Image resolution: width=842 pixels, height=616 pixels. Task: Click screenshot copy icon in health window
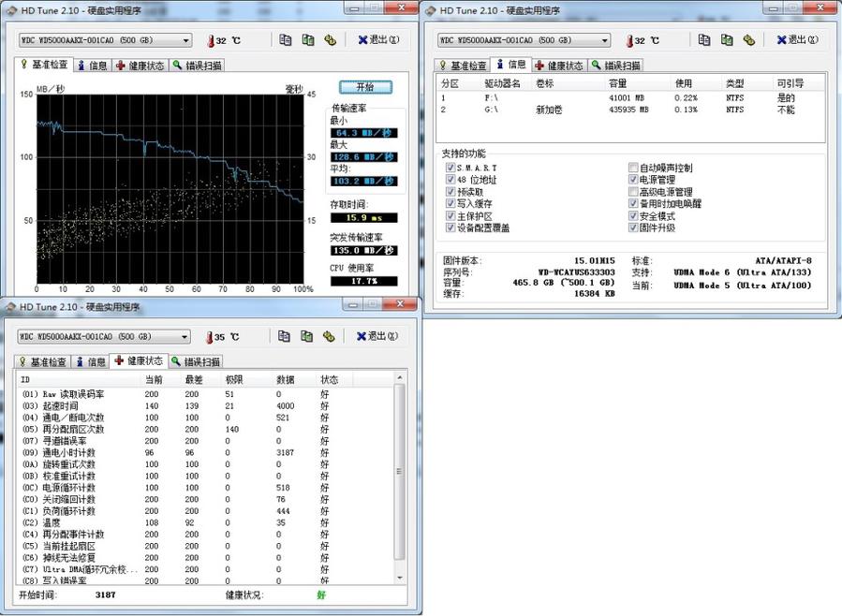coord(306,336)
